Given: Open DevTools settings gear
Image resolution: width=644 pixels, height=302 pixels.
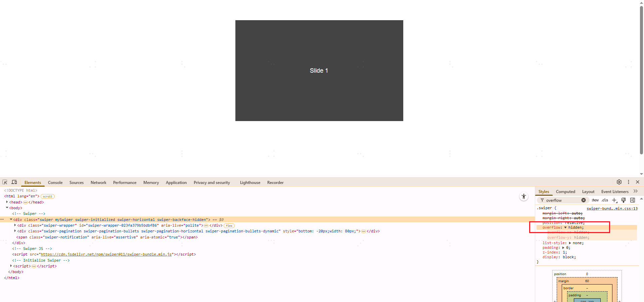Looking at the screenshot, I should [619, 182].
